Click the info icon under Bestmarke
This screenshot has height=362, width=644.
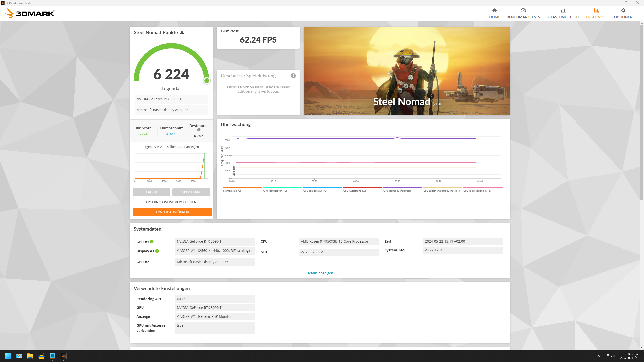coord(199,130)
